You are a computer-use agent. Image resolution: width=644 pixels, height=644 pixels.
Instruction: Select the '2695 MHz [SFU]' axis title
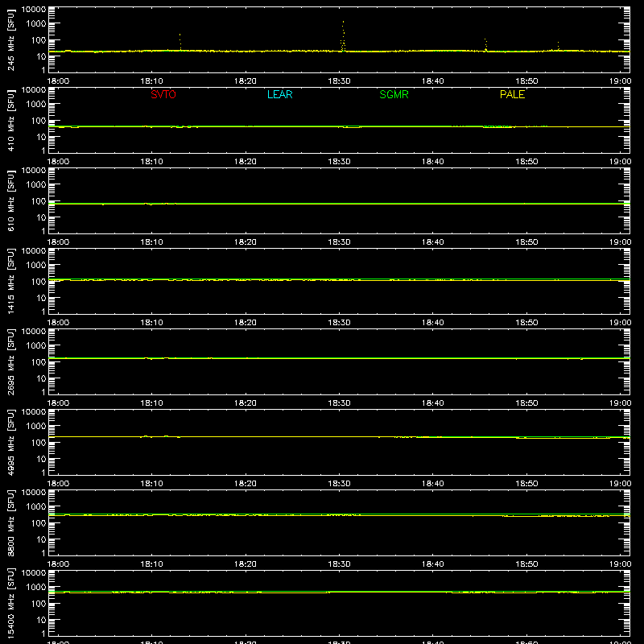10,362
